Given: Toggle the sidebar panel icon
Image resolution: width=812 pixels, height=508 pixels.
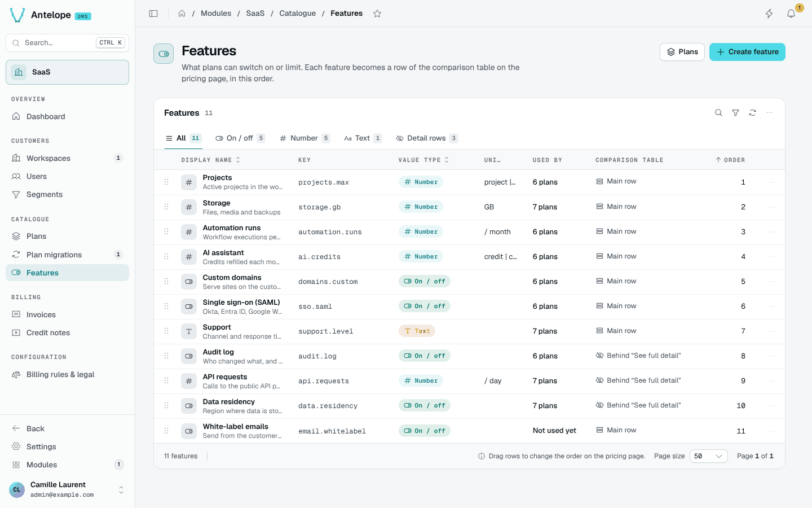Looking at the screenshot, I should pos(153,14).
